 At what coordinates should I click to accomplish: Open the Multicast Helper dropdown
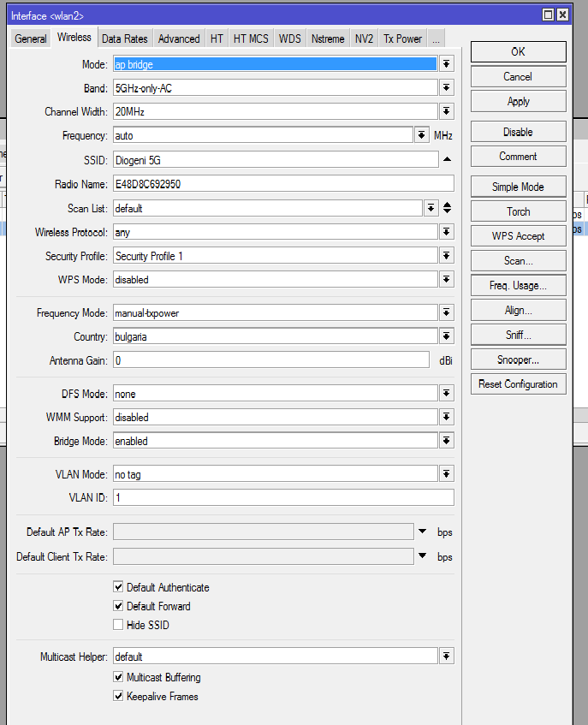(446, 656)
